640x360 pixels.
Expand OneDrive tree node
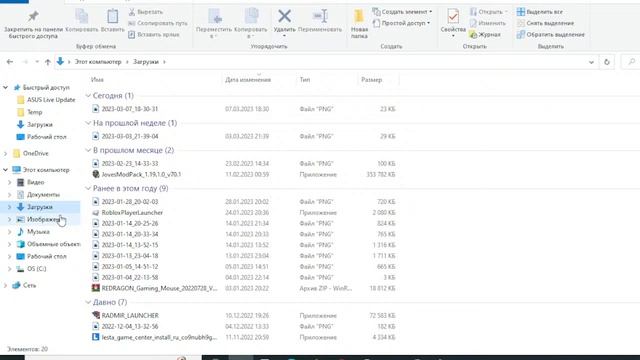click(x=5, y=153)
